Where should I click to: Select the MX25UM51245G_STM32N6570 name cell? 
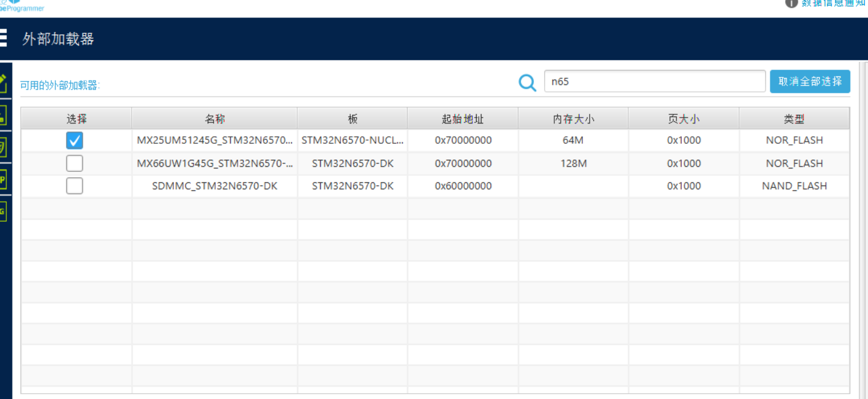click(x=215, y=140)
